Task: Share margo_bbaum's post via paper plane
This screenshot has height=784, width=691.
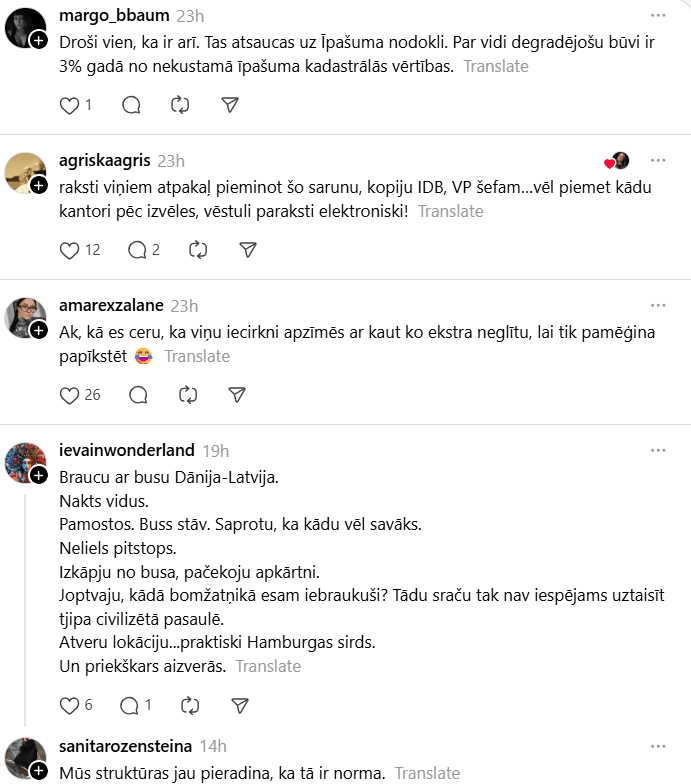Action: (x=230, y=105)
